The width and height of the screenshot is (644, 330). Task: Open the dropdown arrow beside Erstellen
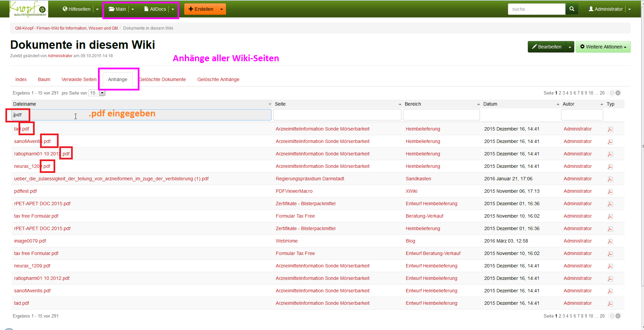(x=221, y=9)
